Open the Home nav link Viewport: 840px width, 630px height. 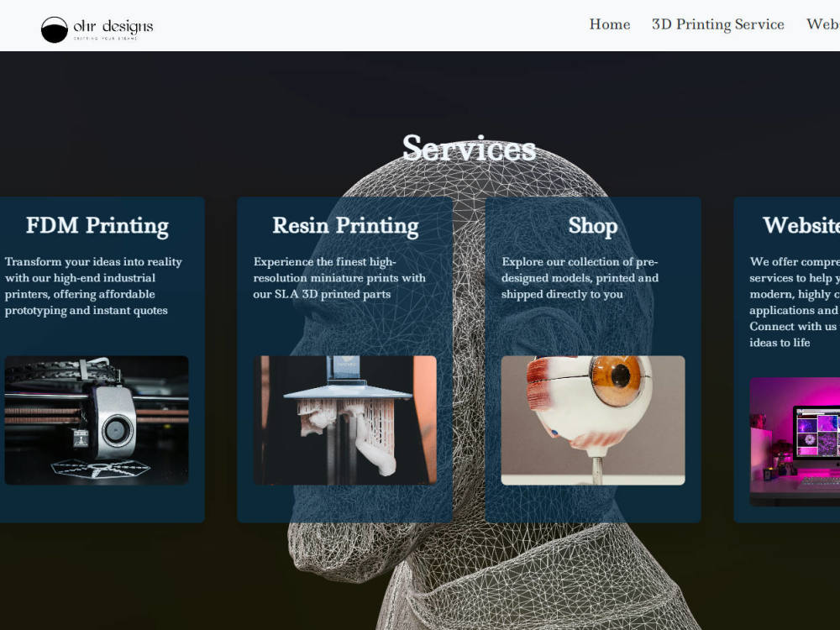(610, 24)
